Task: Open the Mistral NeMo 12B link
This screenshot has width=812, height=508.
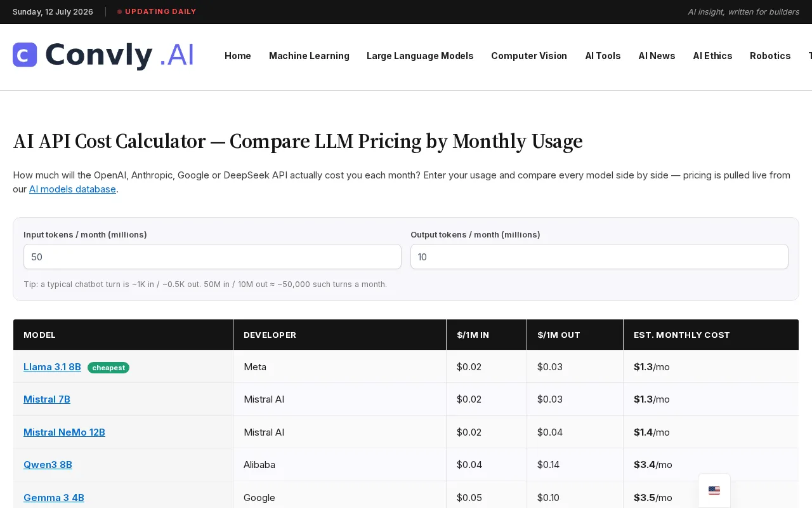Action: coord(64,432)
